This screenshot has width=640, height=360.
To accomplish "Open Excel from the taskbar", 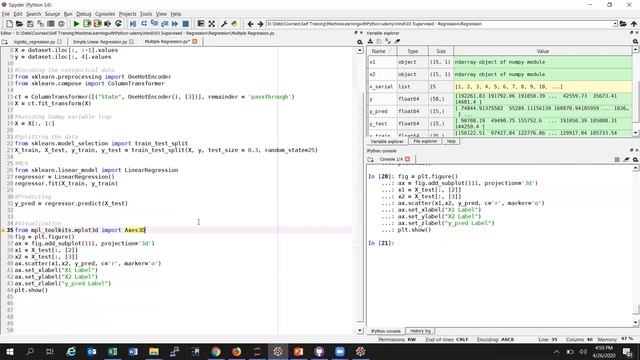I will coord(112,351).
